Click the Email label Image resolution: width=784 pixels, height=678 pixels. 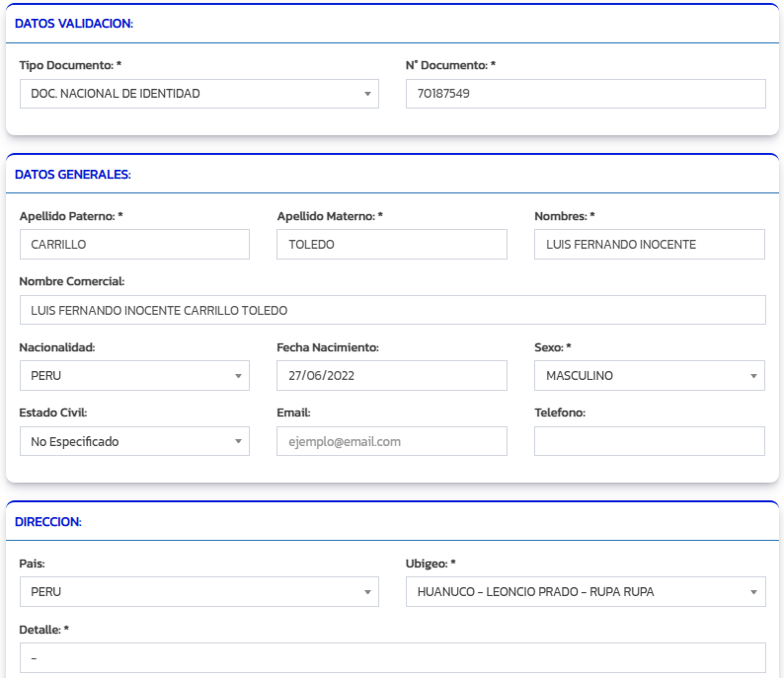pyautogui.click(x=293, y=413)
